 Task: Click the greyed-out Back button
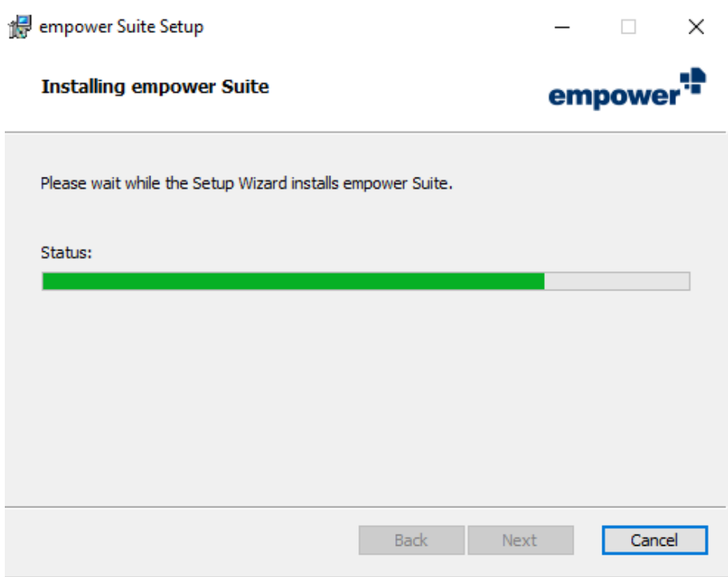point(411,540)
